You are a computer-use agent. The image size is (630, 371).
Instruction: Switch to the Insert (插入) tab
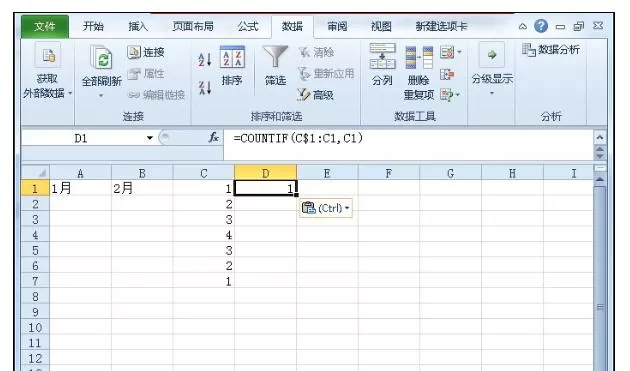tap(138, 27)
